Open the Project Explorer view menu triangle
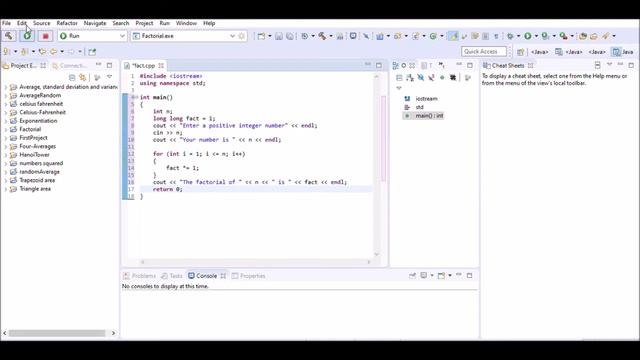Screen dimensions: 640x360 coord(109,77)
